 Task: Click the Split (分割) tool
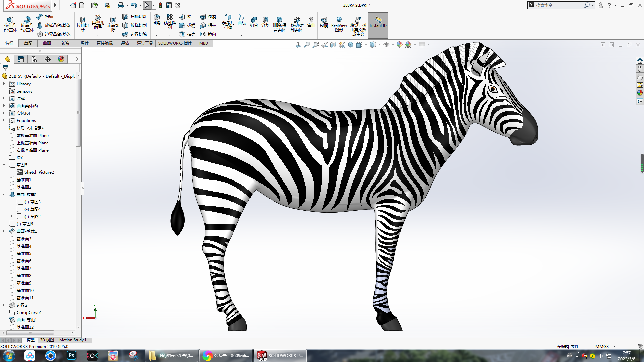click(265, 22)
